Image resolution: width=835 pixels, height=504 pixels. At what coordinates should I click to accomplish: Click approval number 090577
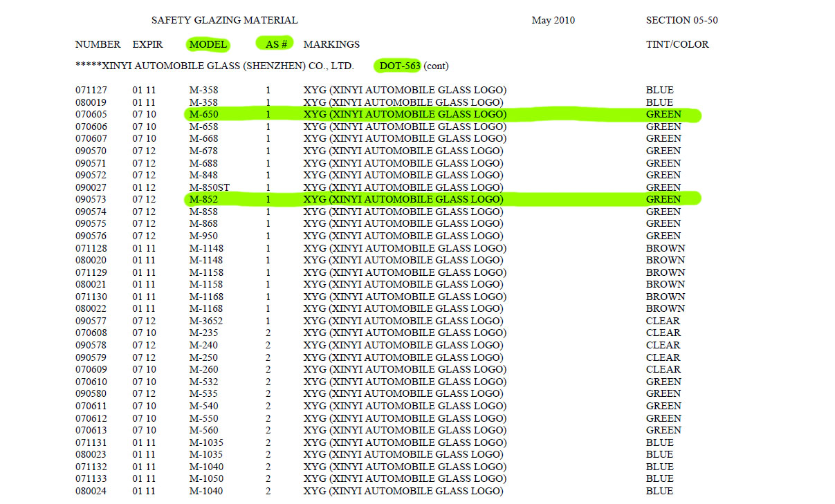click(91, 321)
